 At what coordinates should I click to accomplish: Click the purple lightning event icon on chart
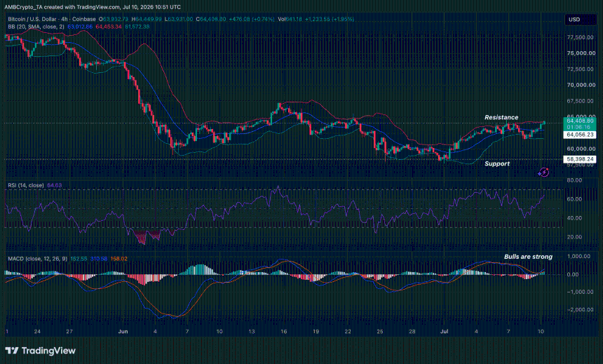[x=543, y=172]
